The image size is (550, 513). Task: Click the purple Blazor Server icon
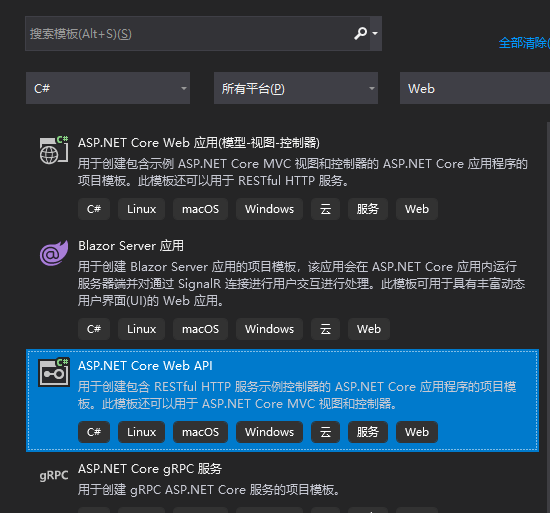click(x=54, y=253)
